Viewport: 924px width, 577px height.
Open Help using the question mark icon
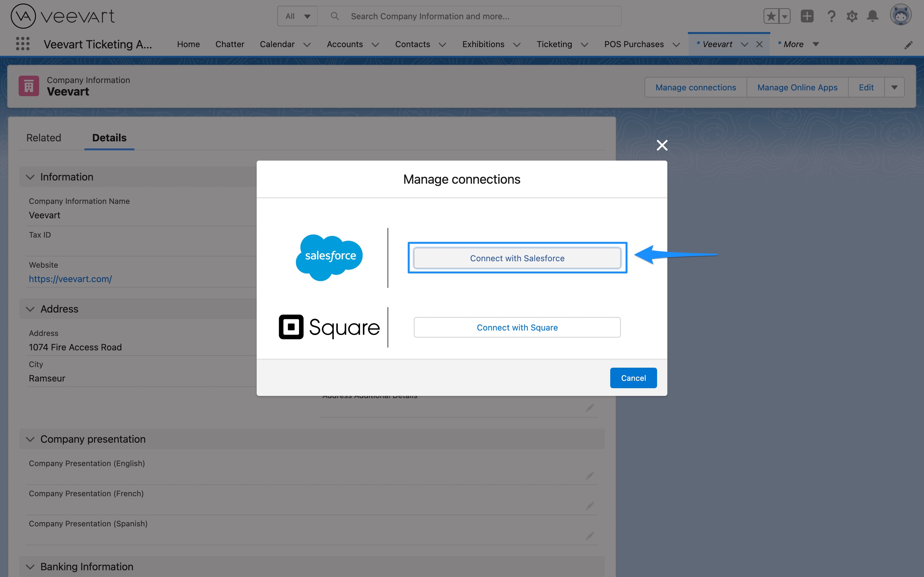pyautogui.click(x=831, y=16)
